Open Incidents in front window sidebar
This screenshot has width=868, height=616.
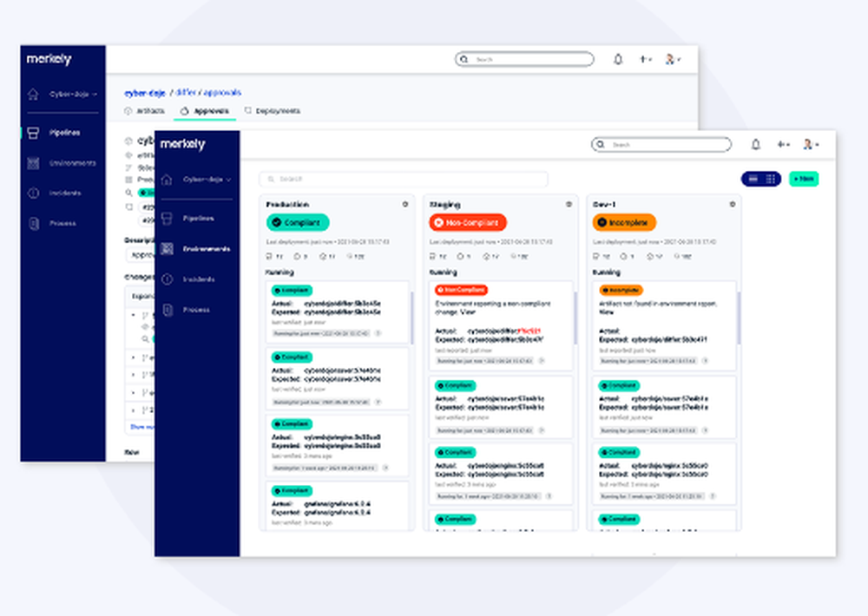click(x=198, y=279)
